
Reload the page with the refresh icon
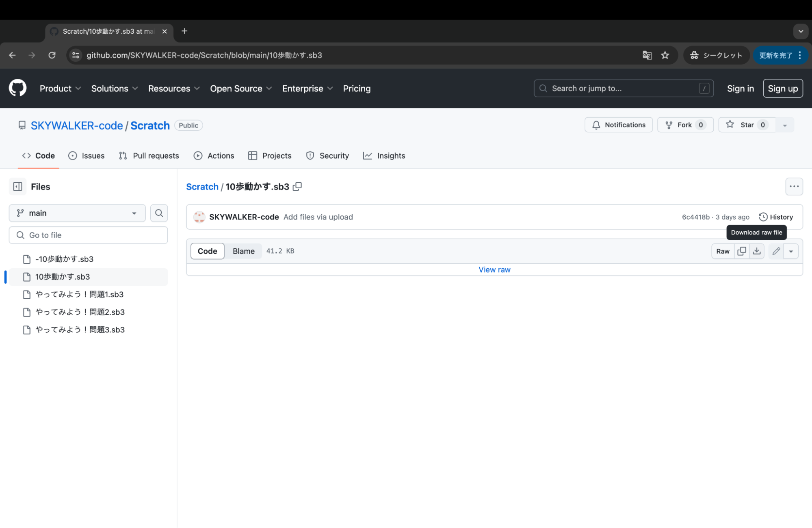[52, 55]
